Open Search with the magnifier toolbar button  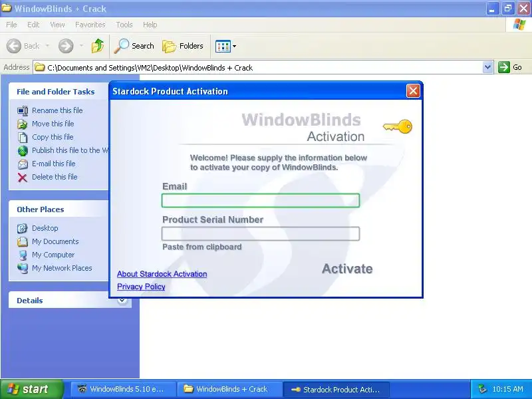click(x=134, y=46)
